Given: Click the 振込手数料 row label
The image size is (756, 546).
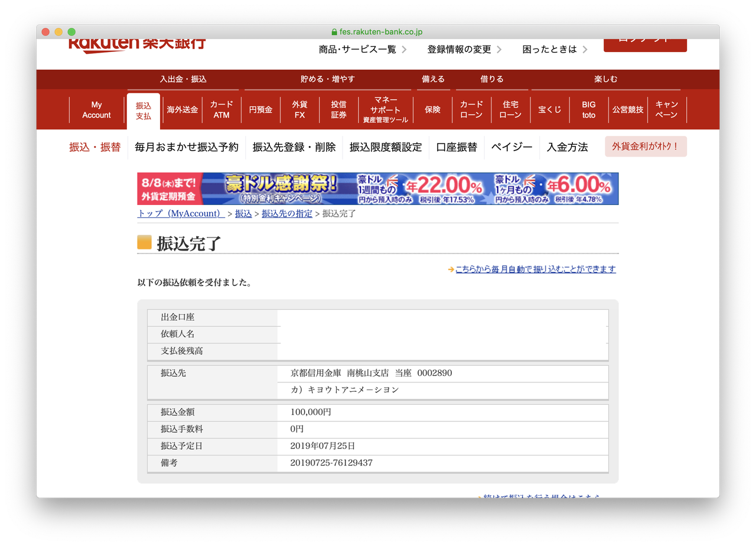Looking at the screenshot, I should 182,429.
